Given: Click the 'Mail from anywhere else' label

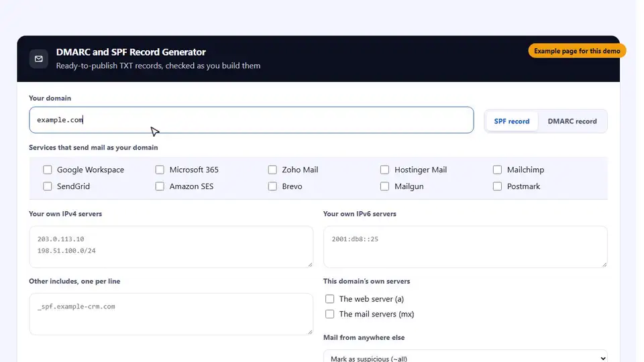Looking at the screenshot, I should pyautogui.click(x=364, y=337).
